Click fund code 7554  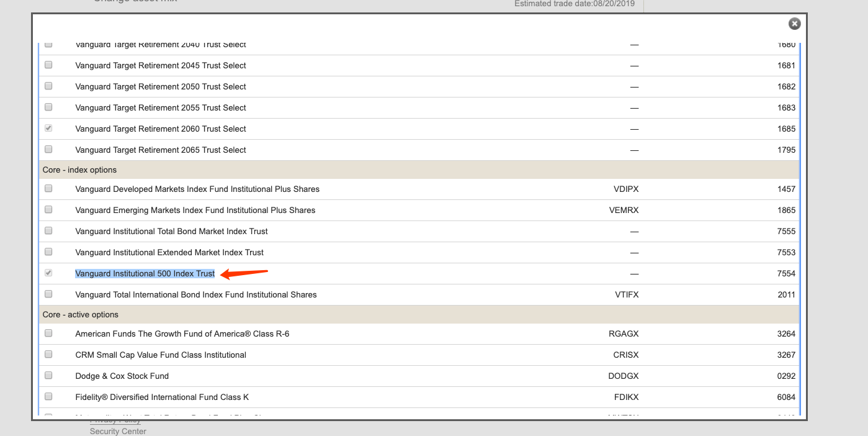(x=786, y=273)
